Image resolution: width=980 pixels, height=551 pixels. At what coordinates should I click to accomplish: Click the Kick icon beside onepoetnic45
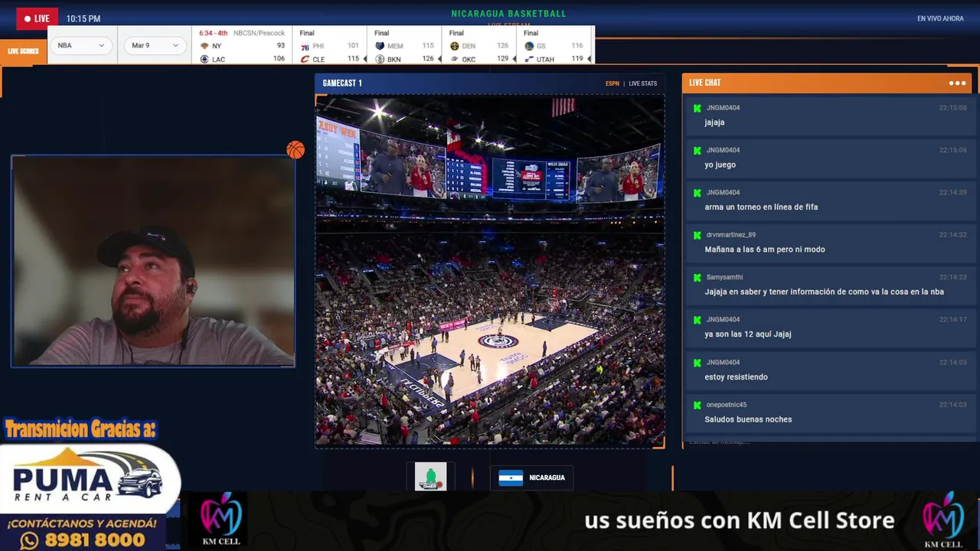tap(697, 405)
